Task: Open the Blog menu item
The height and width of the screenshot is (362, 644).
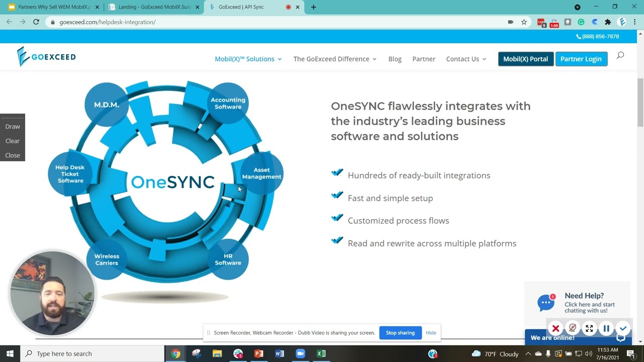Action: (x=395, y=59)
